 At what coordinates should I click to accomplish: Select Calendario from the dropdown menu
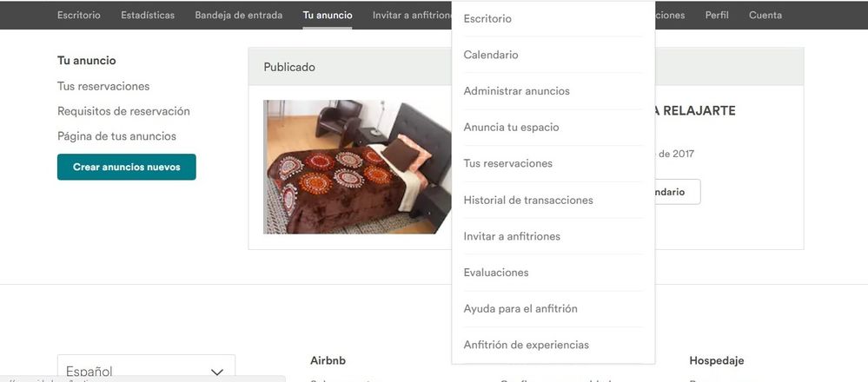490,55
